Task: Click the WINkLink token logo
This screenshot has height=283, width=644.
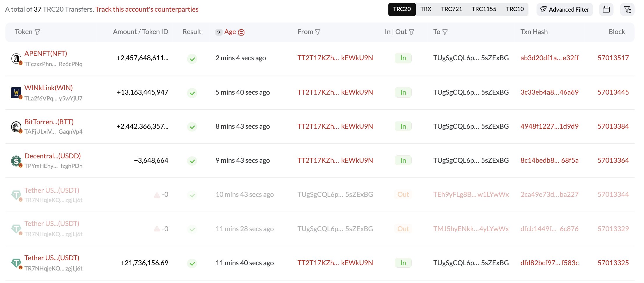Action: (x=16, y=92)
